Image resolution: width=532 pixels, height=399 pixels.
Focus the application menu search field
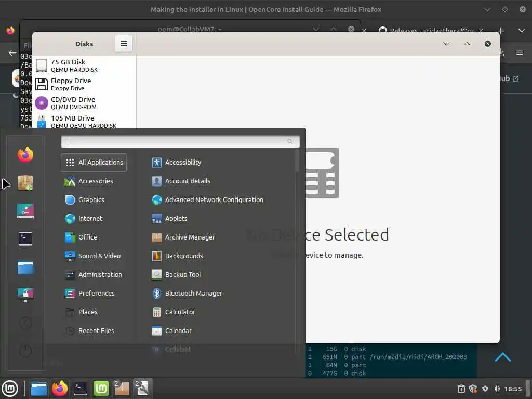coord(180,141)
